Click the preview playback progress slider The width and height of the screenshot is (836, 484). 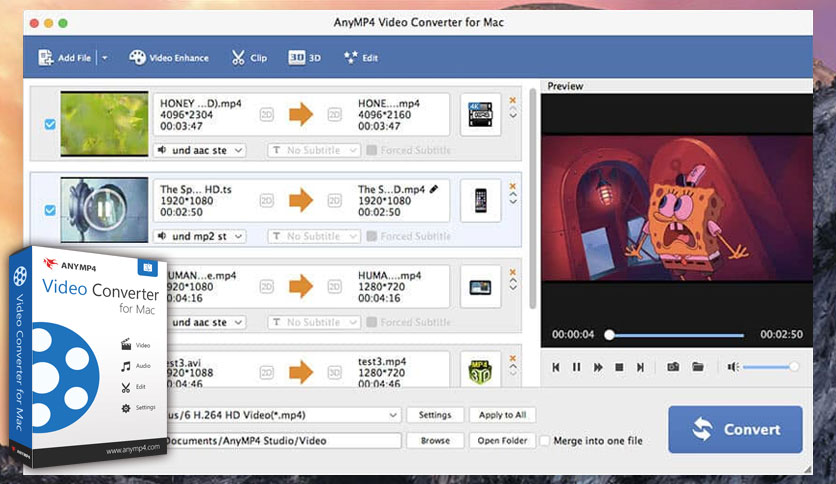coord(676,335)
